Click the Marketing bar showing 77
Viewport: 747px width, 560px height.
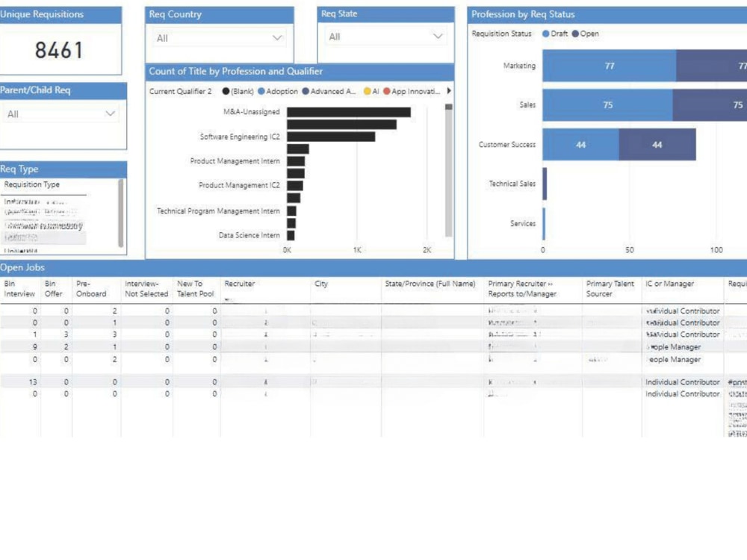point(610,66)
